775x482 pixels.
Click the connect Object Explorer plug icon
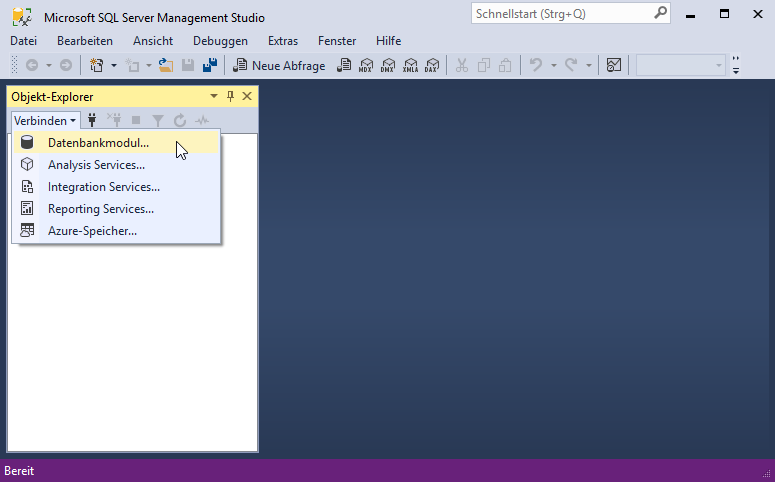click(92, 120)
